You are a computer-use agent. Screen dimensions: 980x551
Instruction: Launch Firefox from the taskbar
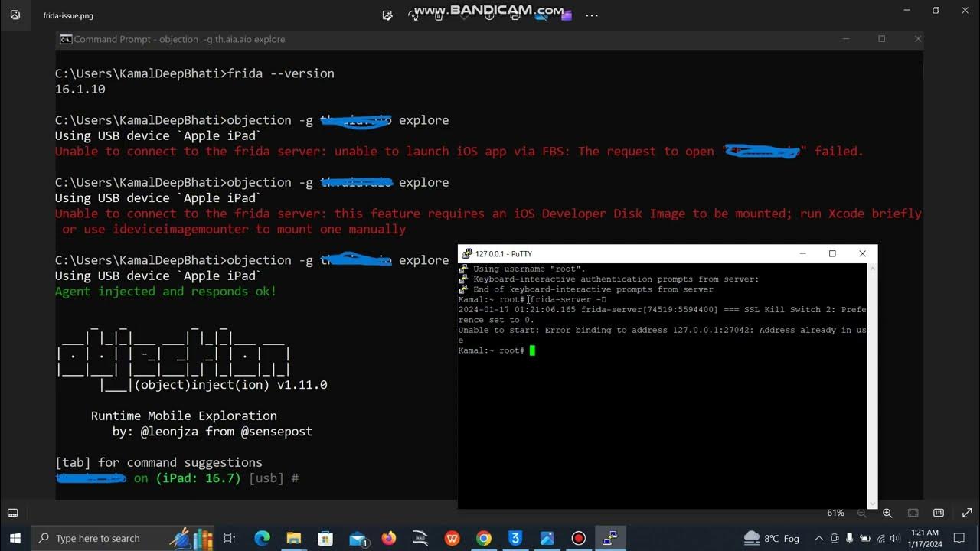tap(389, 538)
